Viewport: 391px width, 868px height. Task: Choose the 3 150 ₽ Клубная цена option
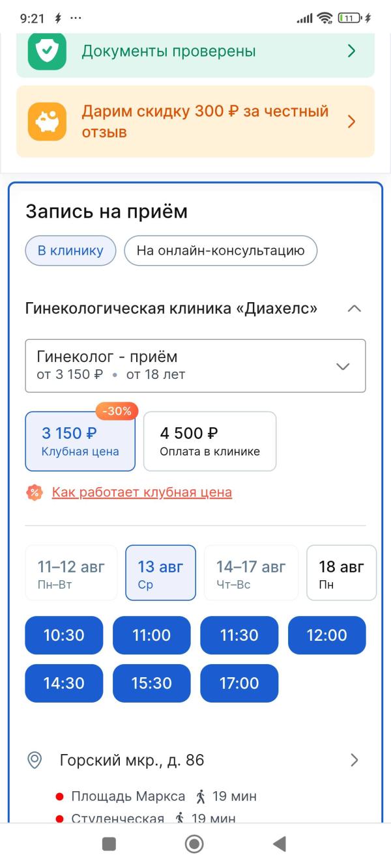[x=80, y=441]
